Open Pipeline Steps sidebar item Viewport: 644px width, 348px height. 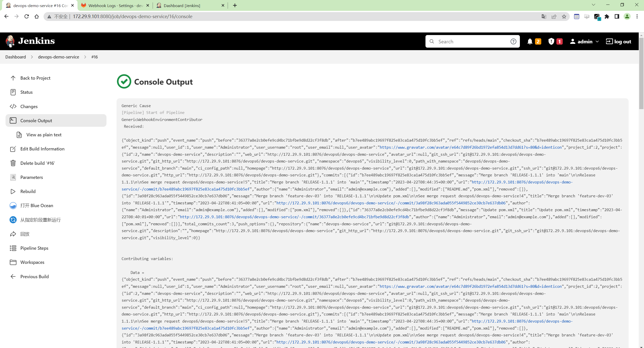(56, 248)
